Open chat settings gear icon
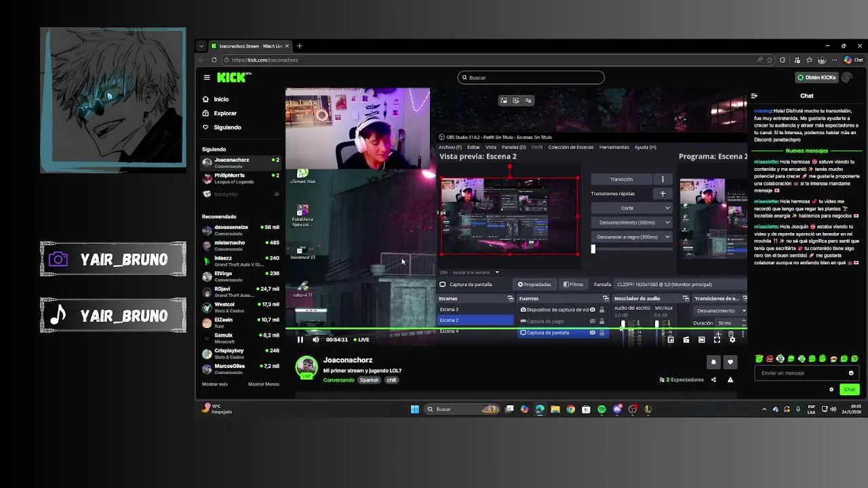The width and height of the screenshot is (868, 488). coord(831,389)
